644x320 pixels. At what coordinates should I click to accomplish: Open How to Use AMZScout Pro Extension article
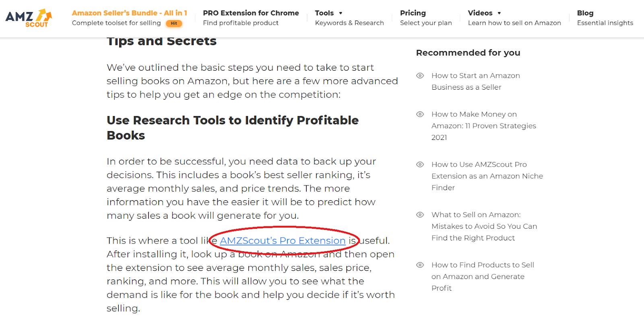tap(487, 176)
